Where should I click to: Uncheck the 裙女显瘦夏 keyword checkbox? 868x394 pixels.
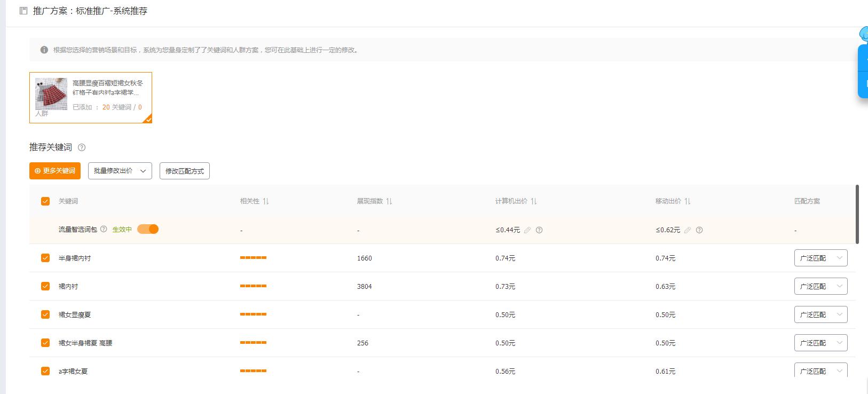point(45,314)
